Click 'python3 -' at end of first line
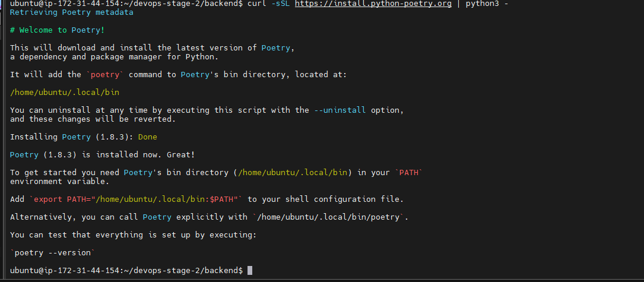 click(487, 4)
